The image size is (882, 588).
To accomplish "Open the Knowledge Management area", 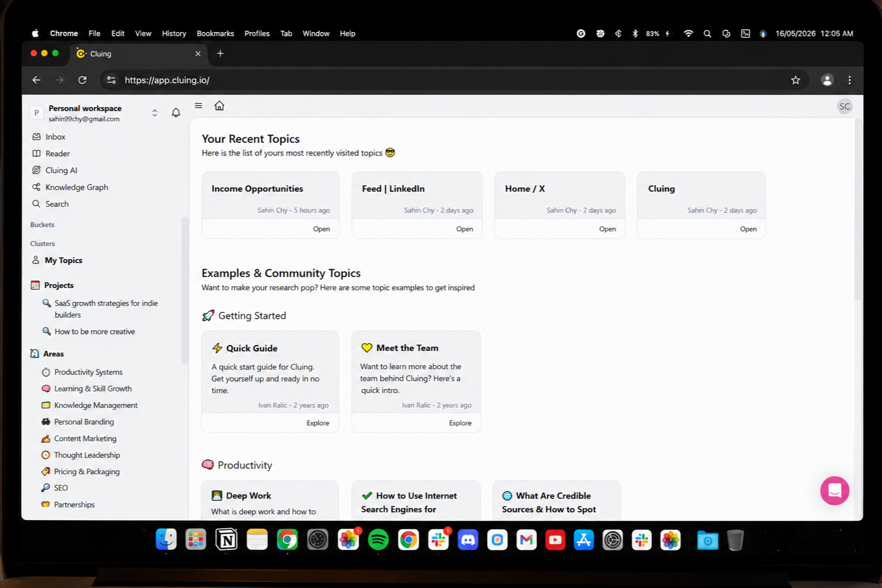I will click(x=90, y=405).
